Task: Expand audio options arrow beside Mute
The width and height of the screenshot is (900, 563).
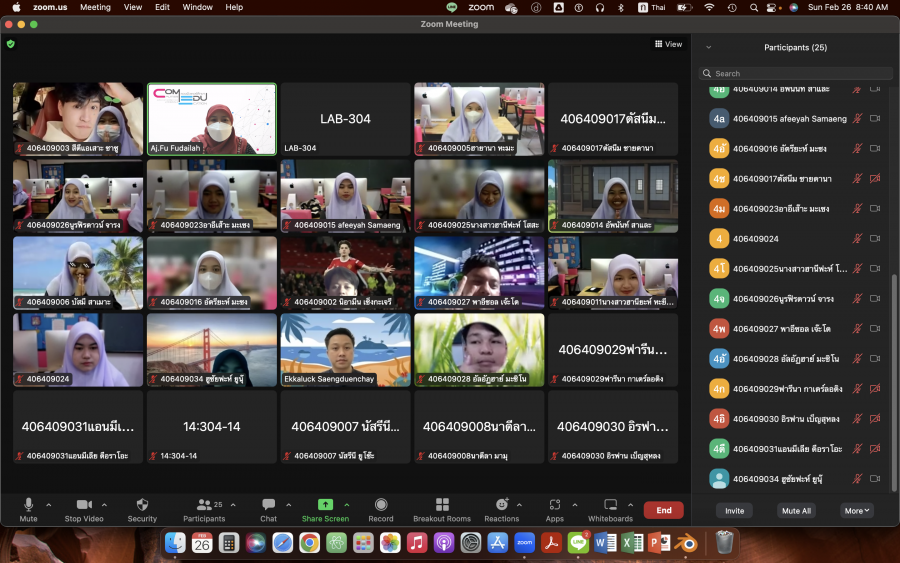Action: point(48,504)
